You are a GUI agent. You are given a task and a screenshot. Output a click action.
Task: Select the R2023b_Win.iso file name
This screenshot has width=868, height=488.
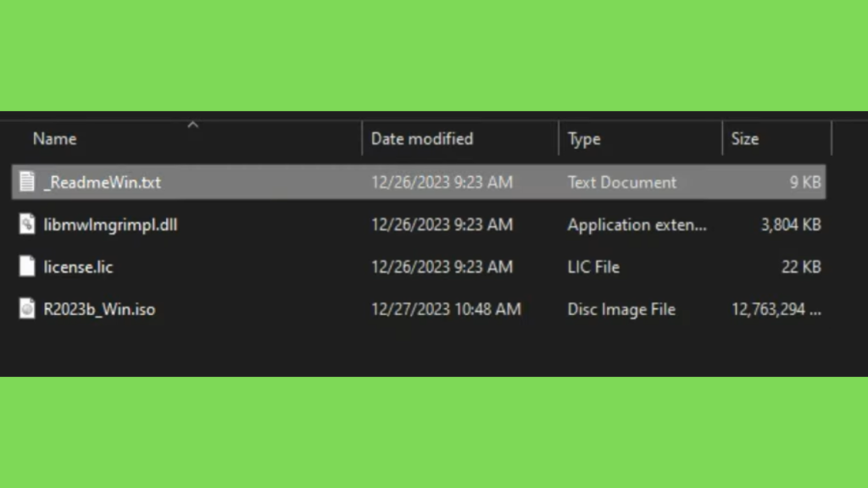tap(99, 309)
